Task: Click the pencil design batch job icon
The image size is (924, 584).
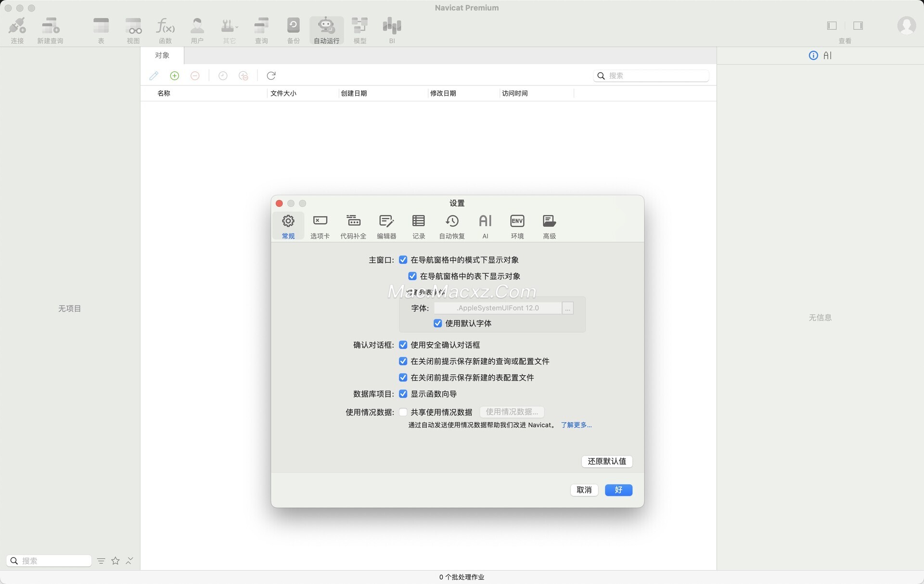Action: [x=154, y=76]
